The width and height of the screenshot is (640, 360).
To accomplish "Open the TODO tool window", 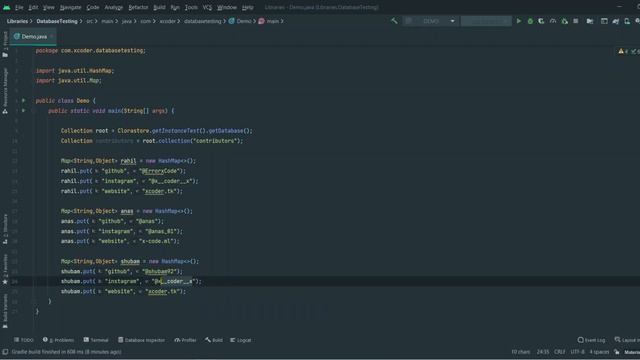I will coord(24,340).
